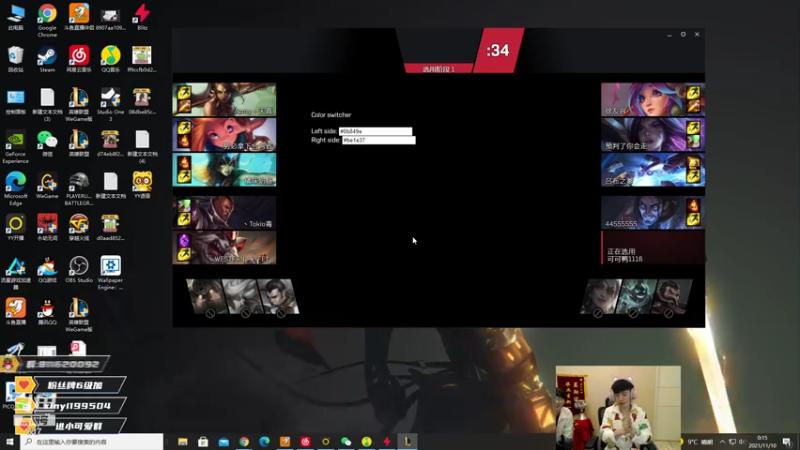800x450 pixels.
Task: Click the purple summoner spell on WESTERN card
Action: [184, 241]
